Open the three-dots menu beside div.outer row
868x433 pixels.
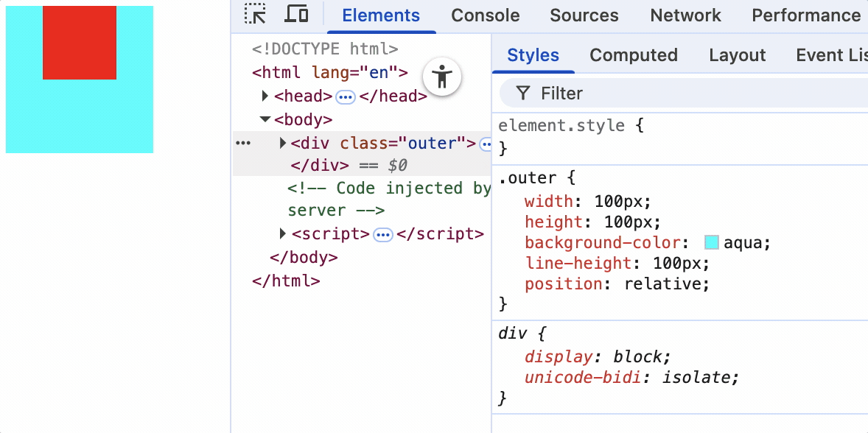(243, 143)
